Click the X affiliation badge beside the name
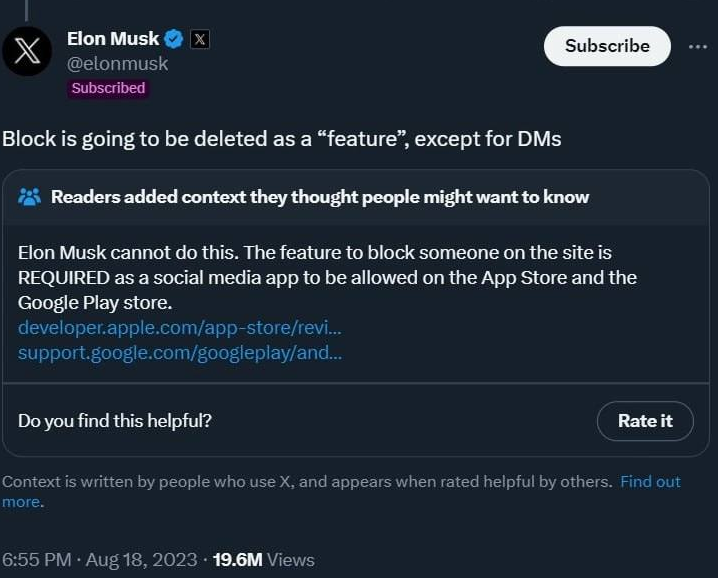Viewport: 718px width, 578px height. pyautogui.click(x=200, y=39)
